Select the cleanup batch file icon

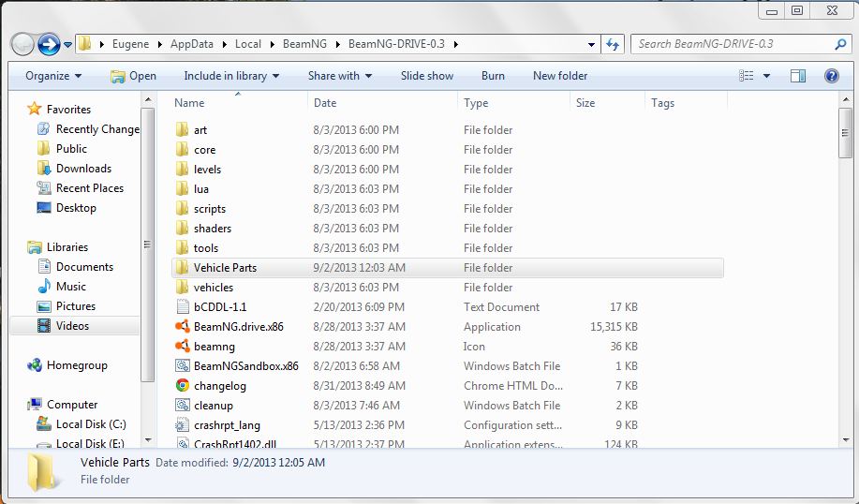(x=183, y=406)
